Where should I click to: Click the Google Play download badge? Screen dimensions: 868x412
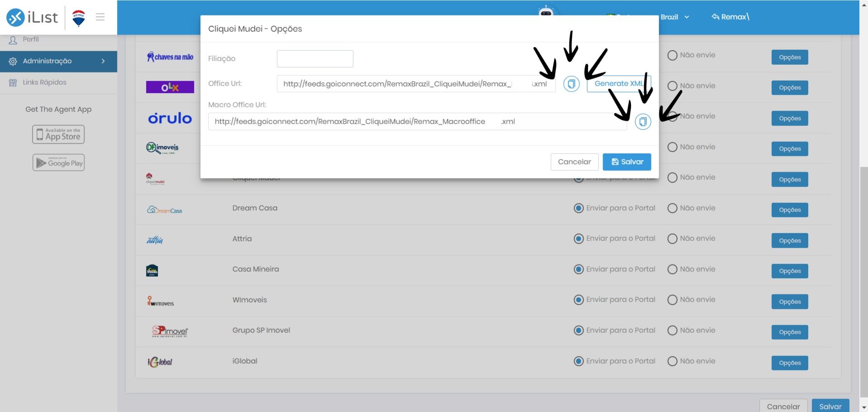click(x=58, y=163)
